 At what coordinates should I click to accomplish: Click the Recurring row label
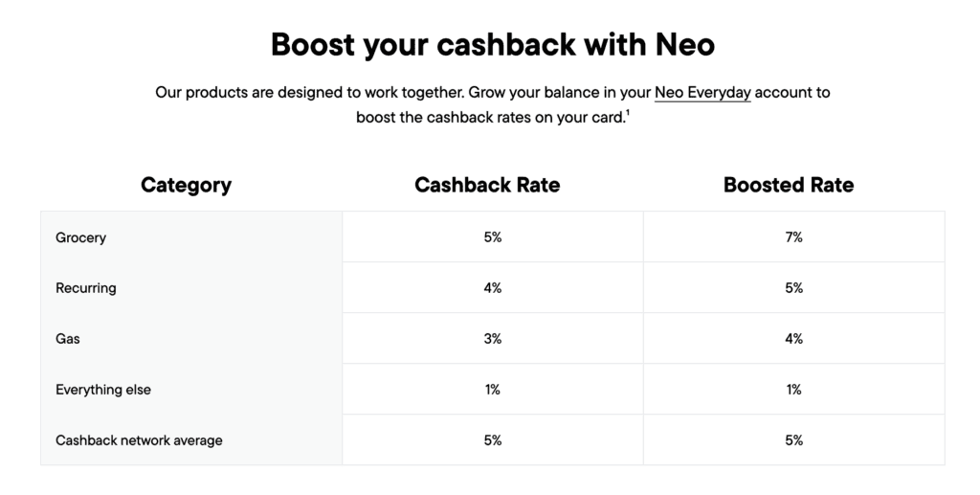(x=86, y=288)
